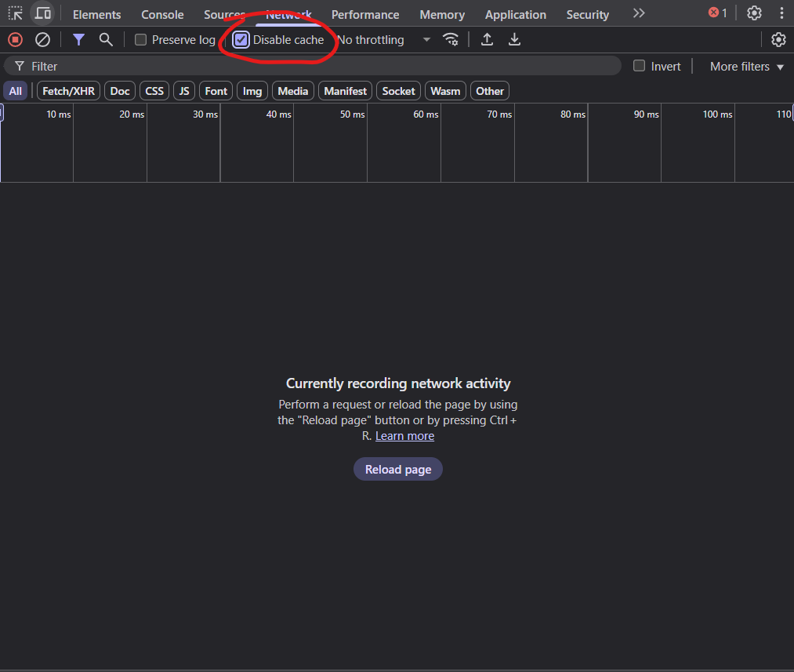
Task: Stop recording network log
Action: coord(15,39)
